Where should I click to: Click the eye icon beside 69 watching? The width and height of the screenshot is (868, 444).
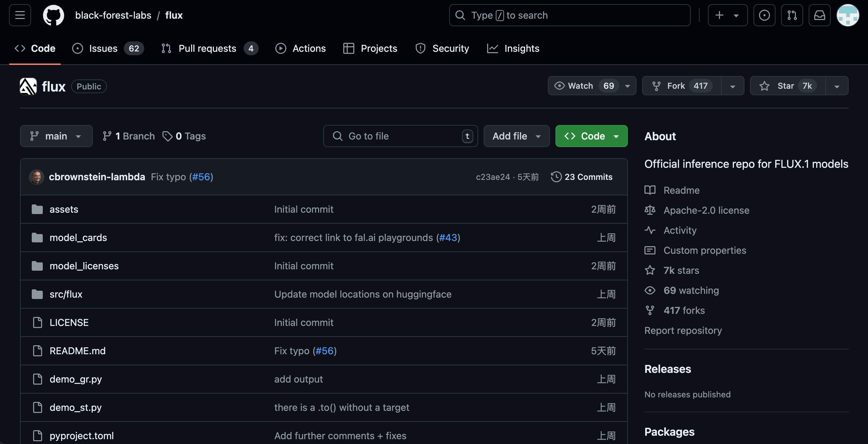pyautogui.click(x=650, y=290)
